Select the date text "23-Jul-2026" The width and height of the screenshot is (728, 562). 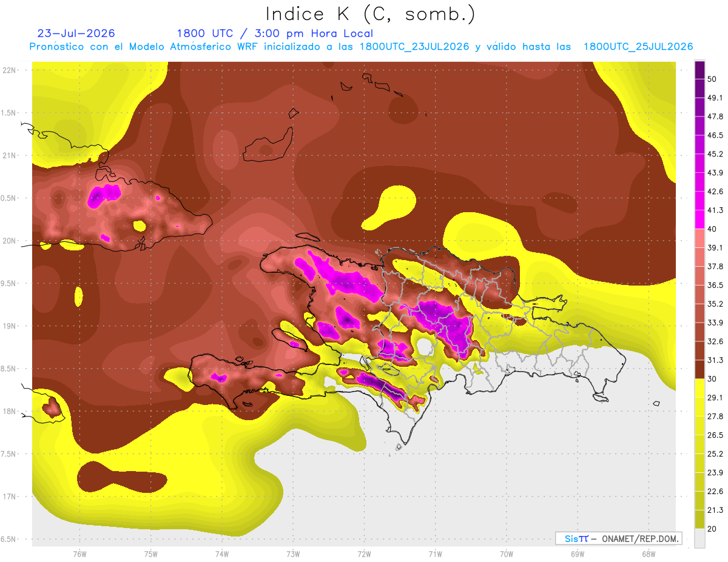tap(76, 33)
